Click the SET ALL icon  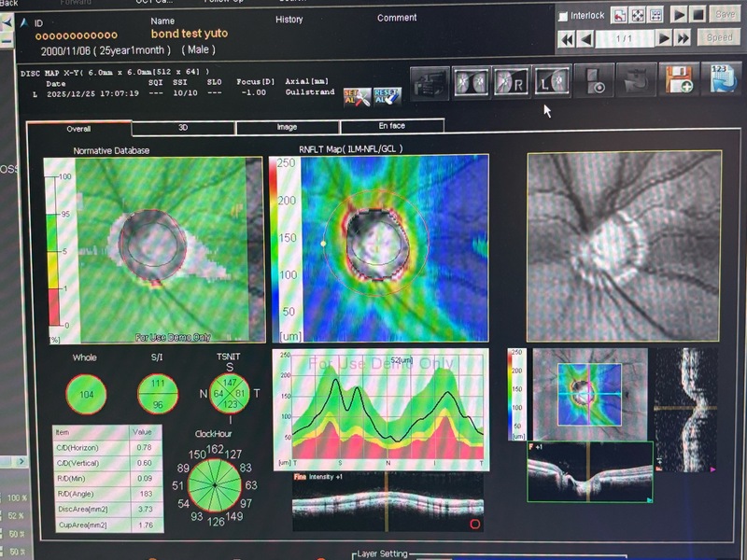353,94
